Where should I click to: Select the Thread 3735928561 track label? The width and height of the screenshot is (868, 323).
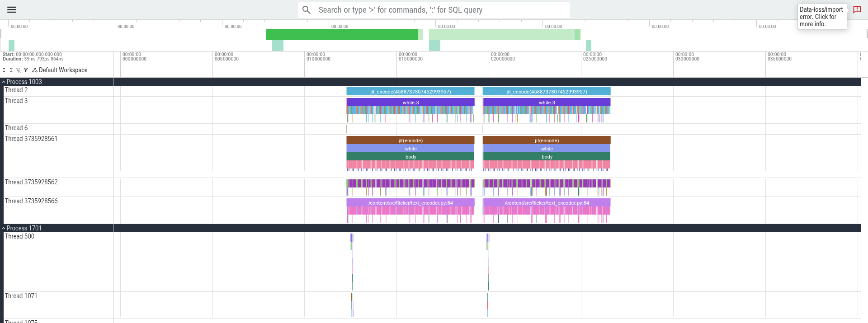(31, 139)
